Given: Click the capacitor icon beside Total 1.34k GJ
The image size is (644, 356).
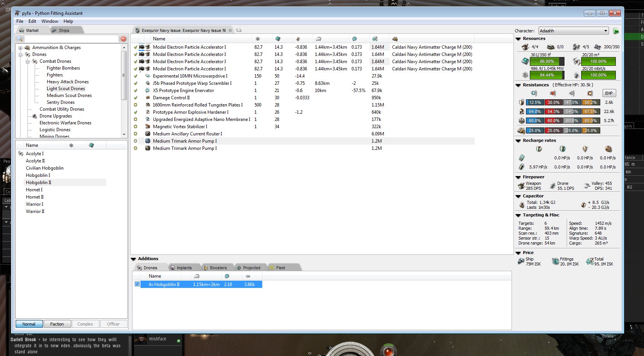Looking at the screenshot, I should [522, 205].
